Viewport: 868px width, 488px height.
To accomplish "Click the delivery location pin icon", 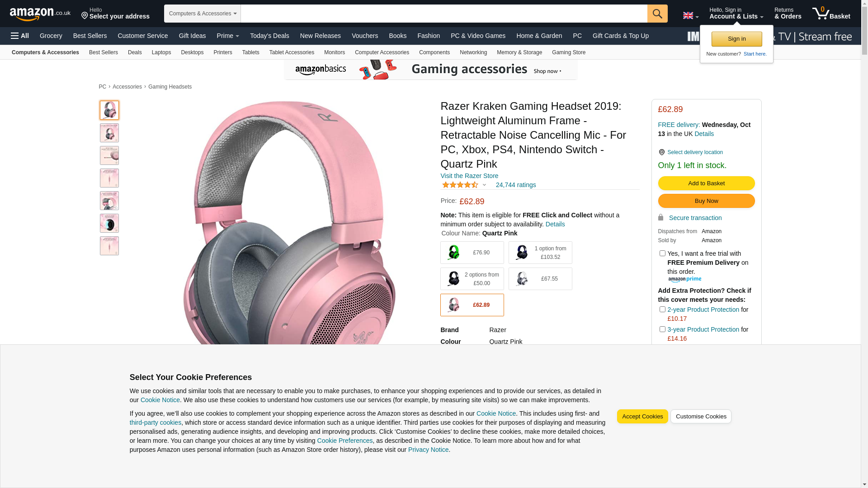I will [x=661, y=152].
